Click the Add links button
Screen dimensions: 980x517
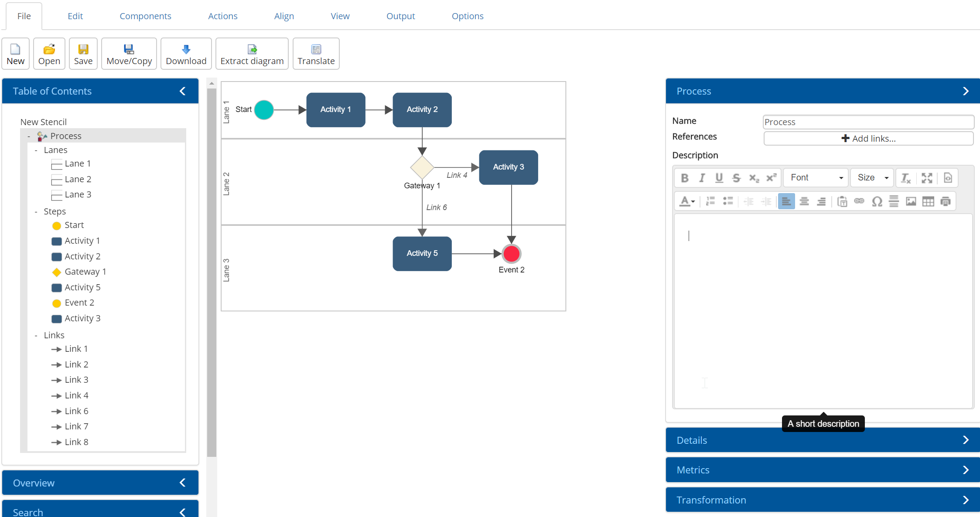point(868,139)
